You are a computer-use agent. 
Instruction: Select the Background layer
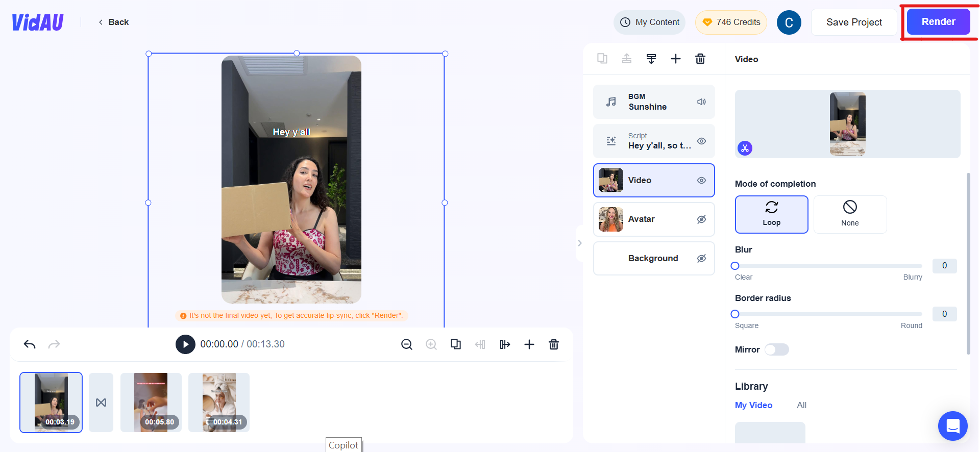(654, 259)
